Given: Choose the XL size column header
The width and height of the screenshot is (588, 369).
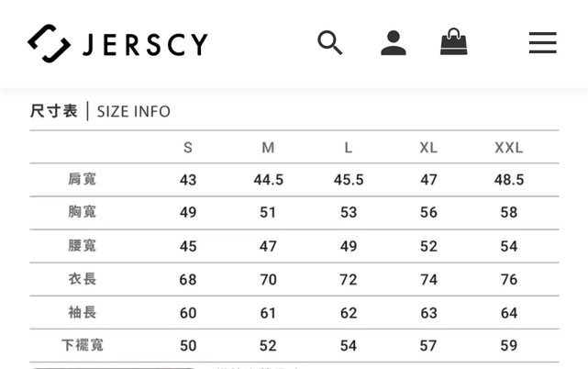Looking at the screenshot, I should pos(428,147).
